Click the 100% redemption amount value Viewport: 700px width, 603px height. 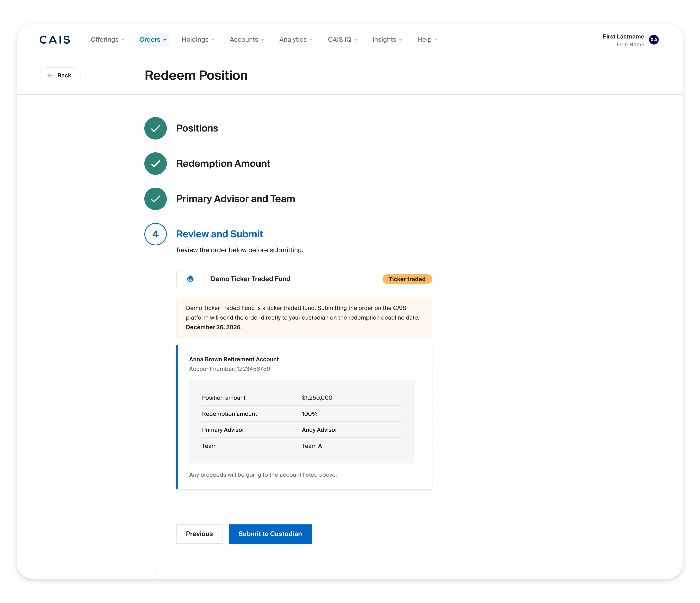[310, 414]
